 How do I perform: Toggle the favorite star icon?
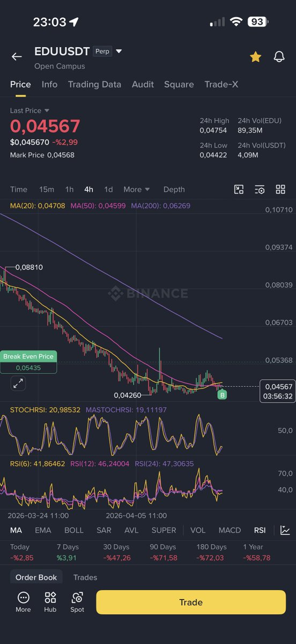[255, 56]
